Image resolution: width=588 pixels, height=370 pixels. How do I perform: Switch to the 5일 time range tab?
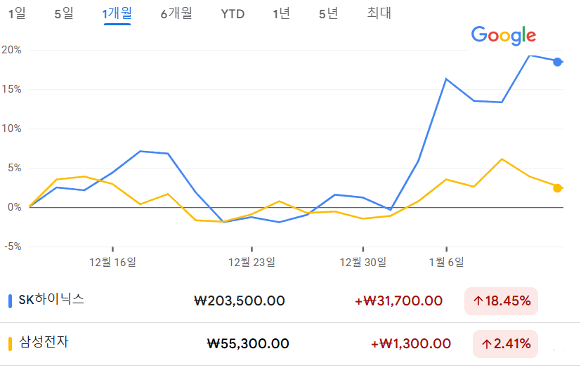[64, 13]
